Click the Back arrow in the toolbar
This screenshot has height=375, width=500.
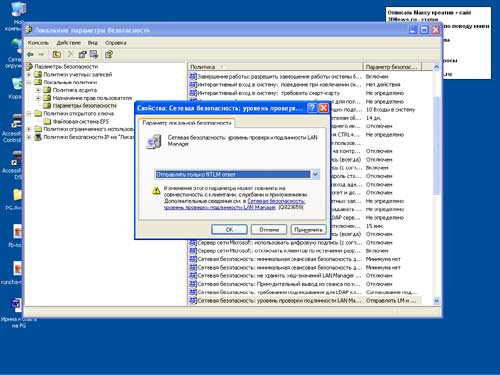(30, 54)
